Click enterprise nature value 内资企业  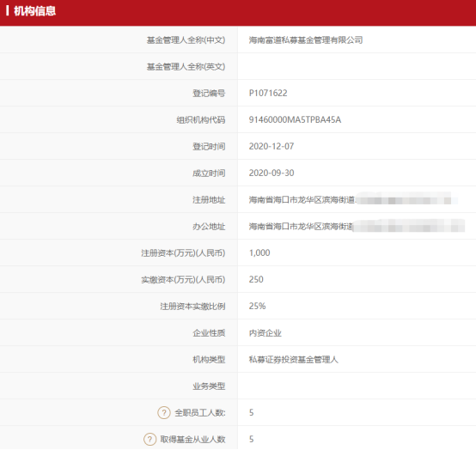(265, 333)
